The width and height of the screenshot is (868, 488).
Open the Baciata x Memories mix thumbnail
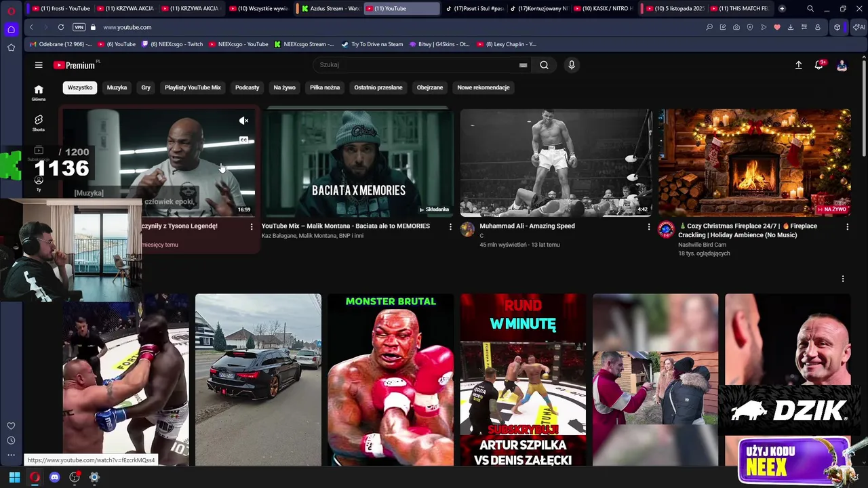(358, 163)
